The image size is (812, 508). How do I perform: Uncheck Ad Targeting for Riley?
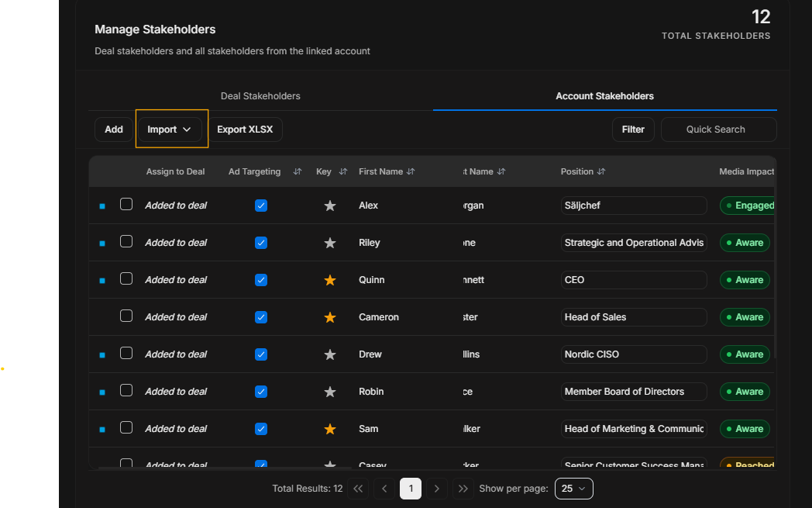261,243
